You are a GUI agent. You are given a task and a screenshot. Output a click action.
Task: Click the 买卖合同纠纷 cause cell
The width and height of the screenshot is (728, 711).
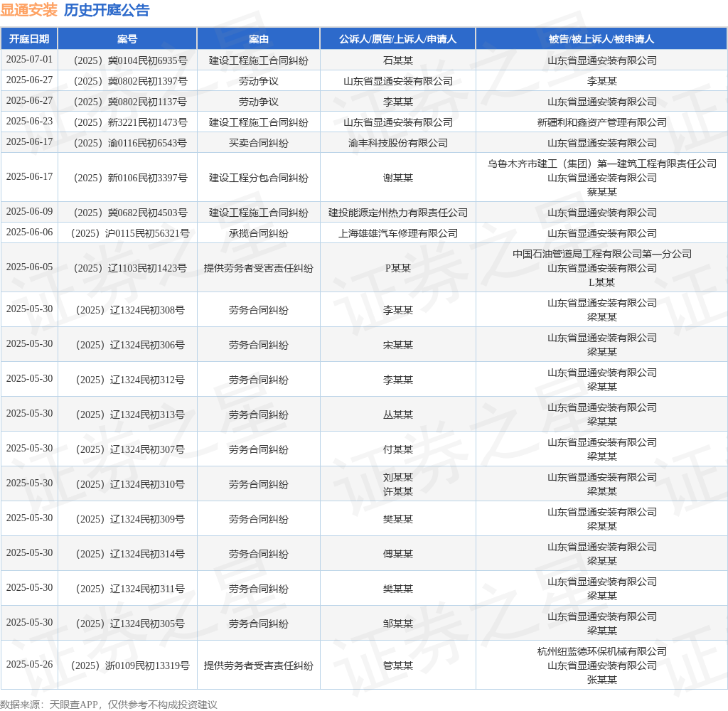tap(259, 143)
